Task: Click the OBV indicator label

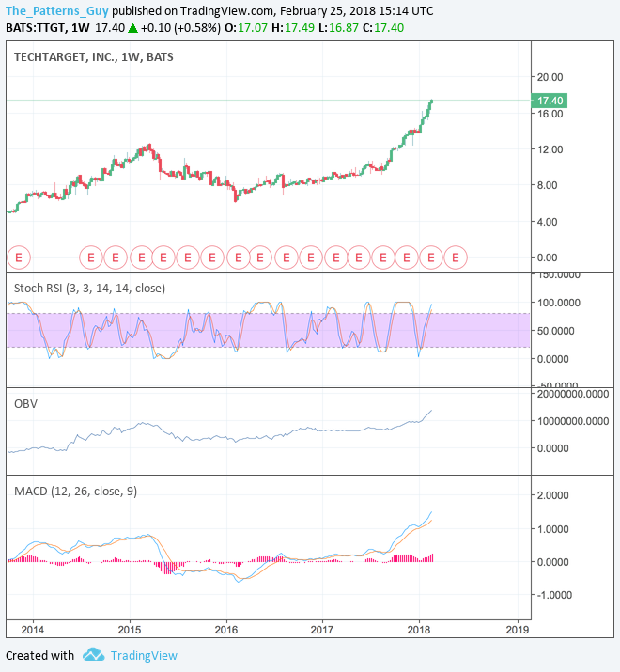Action: click(x=25, y=404)
